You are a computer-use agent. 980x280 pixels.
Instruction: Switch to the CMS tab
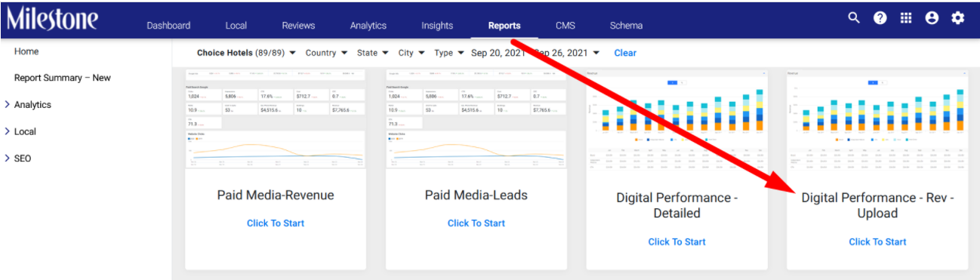(x=565, y=25)
